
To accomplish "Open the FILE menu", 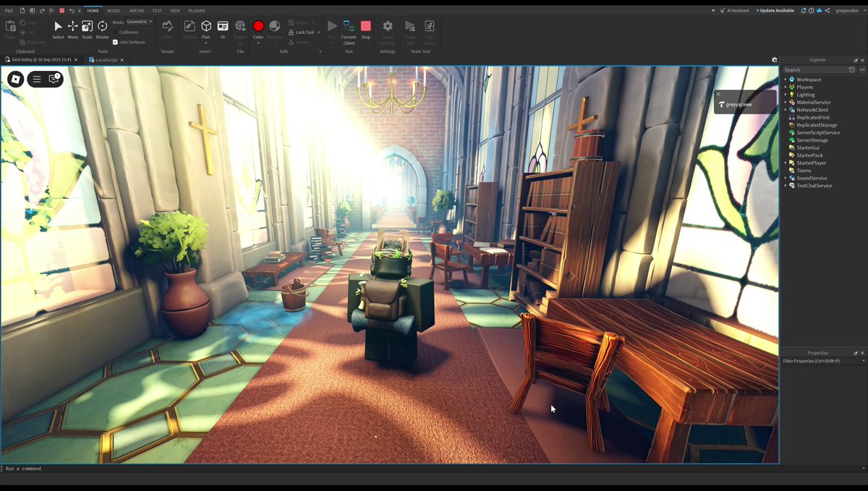I will [9, 11].
